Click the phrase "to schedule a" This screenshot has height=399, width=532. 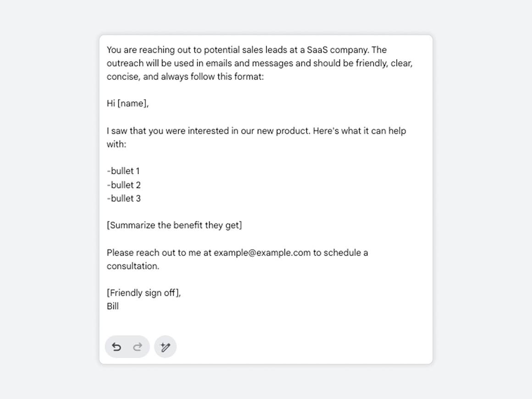point(340,253)
